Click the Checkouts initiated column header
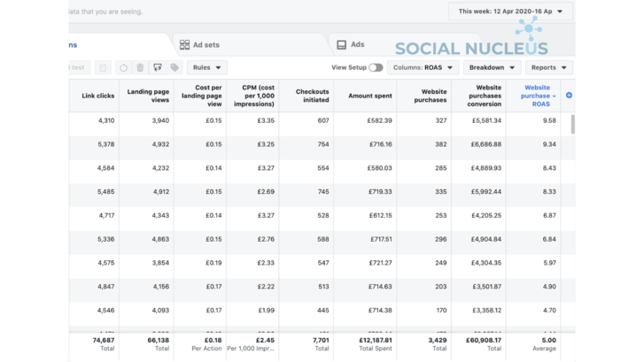Screen dimensions: 644x362 pos(312,96)
